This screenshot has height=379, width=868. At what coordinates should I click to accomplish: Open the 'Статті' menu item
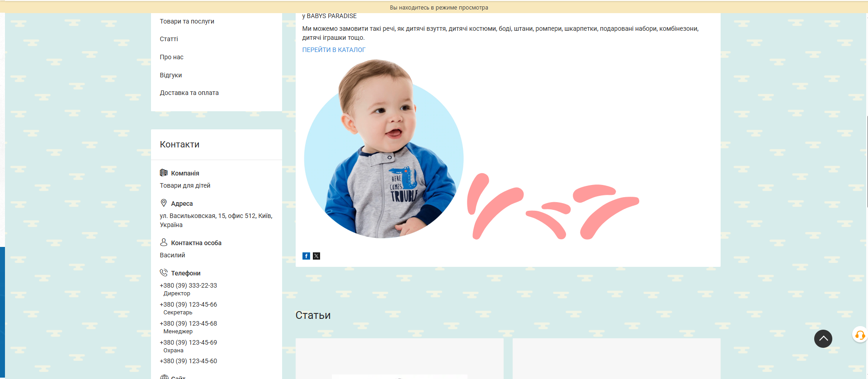tap(169, 39)
